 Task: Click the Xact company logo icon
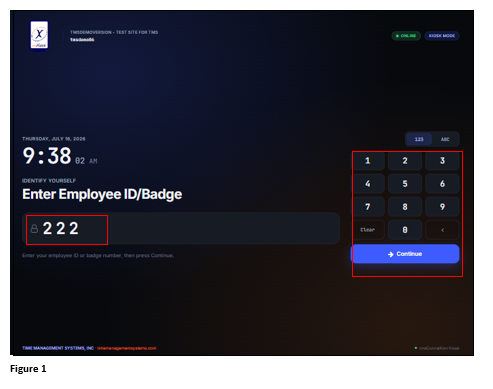(x=39, y=35)
